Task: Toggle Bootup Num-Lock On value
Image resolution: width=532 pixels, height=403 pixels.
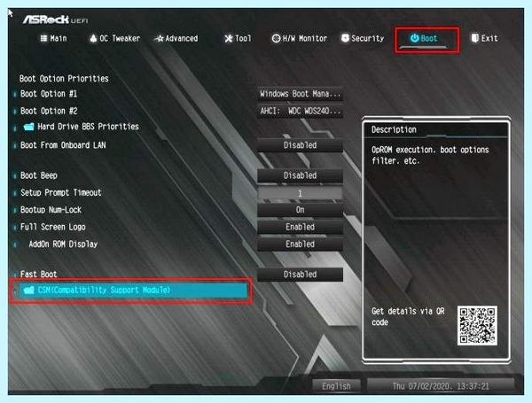Action: 300,210
